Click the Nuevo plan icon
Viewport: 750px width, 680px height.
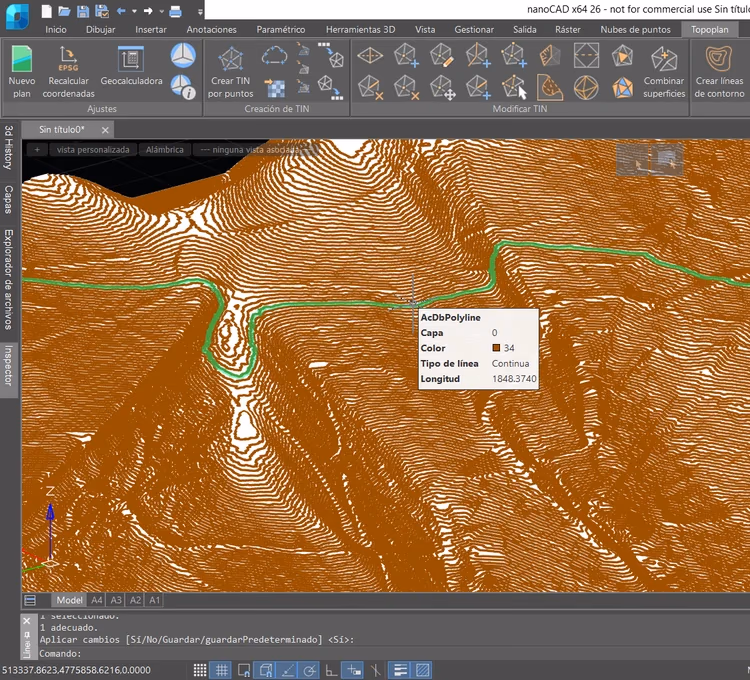click(22, 72)
